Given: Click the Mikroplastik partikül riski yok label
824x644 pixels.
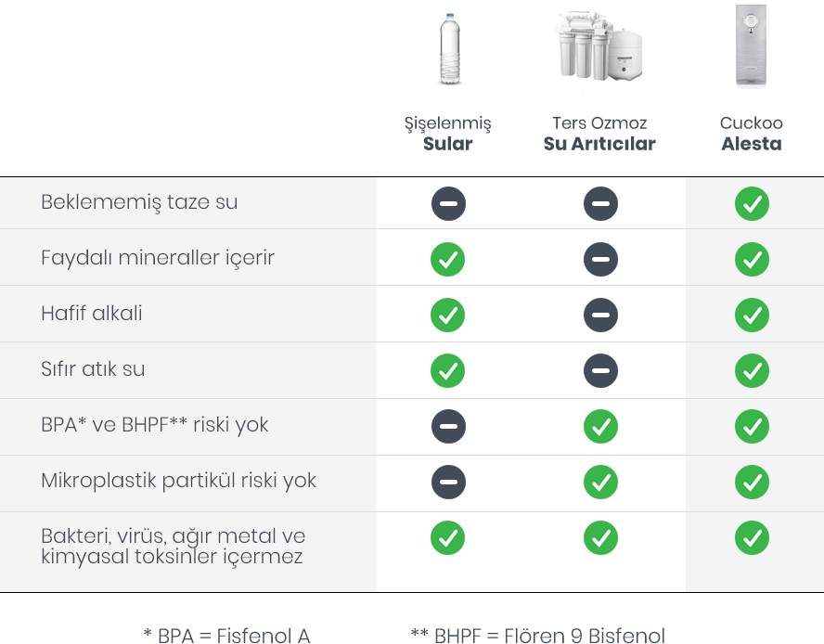Looking at the screenshot, I should click(178, 481).
